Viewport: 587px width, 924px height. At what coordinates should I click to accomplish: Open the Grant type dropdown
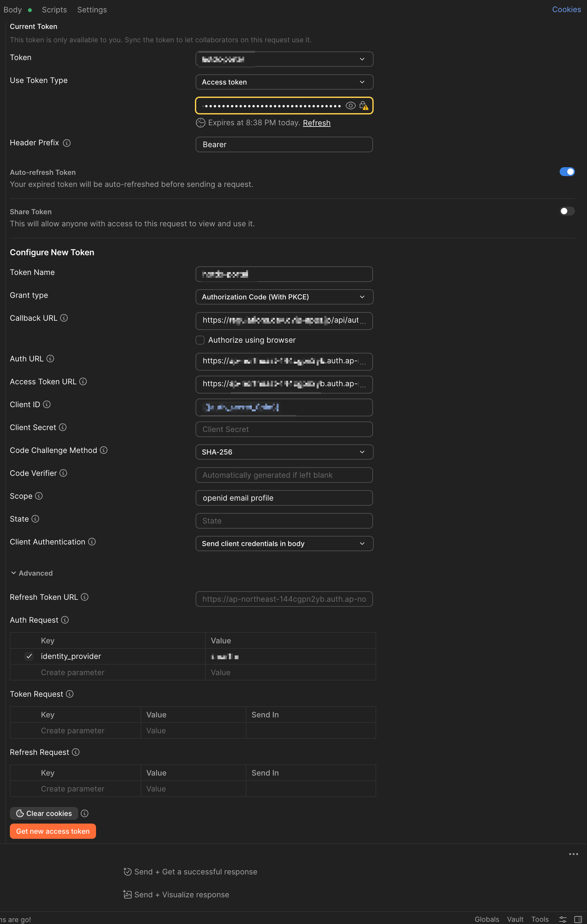pyautogui.click(x=284, y=297)
